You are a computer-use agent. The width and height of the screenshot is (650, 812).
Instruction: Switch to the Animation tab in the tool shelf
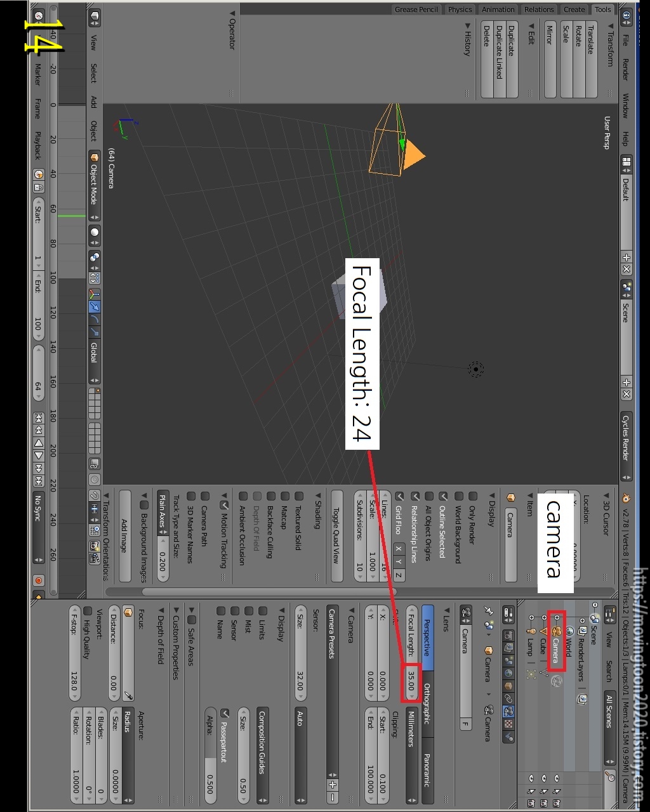498,10
